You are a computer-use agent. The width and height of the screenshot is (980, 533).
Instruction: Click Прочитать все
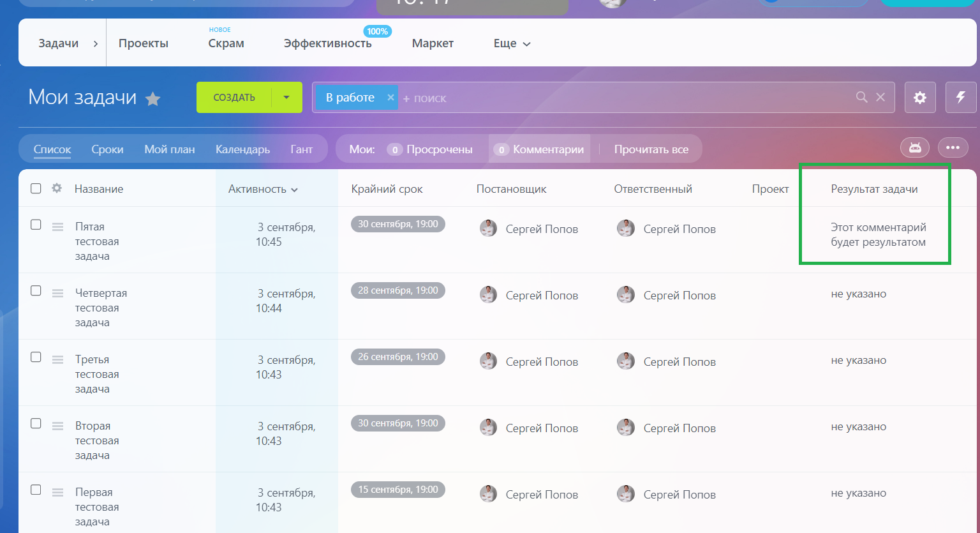click(651, 149)
